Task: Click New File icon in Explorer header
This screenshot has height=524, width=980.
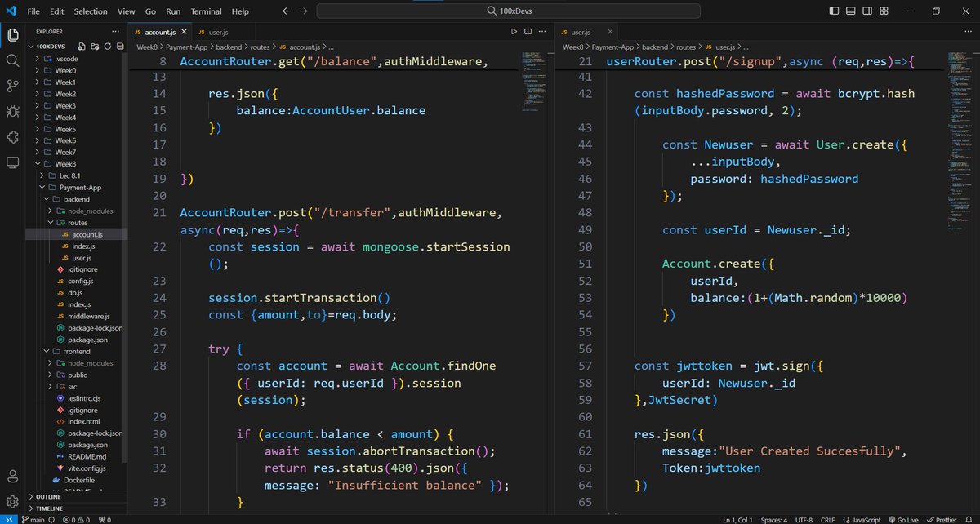Action: point(82,47)
